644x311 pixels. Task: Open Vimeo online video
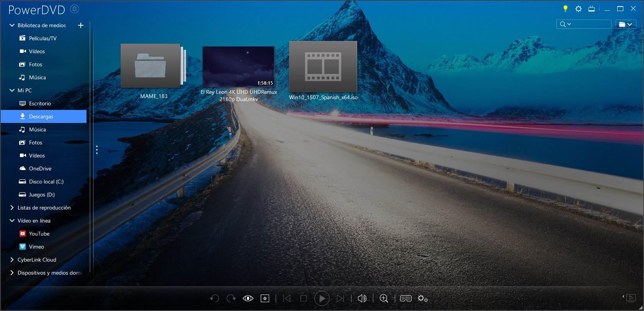[x=36, y=247]
